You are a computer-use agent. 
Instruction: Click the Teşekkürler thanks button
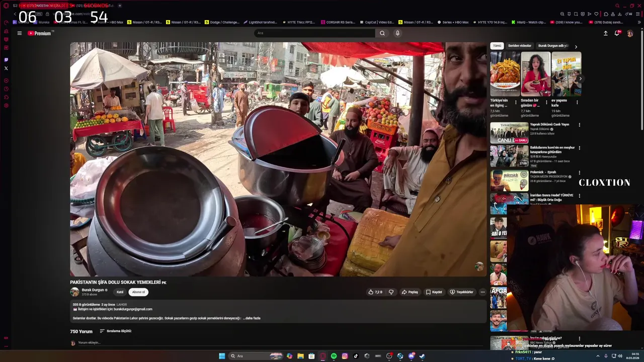[462, 292]
